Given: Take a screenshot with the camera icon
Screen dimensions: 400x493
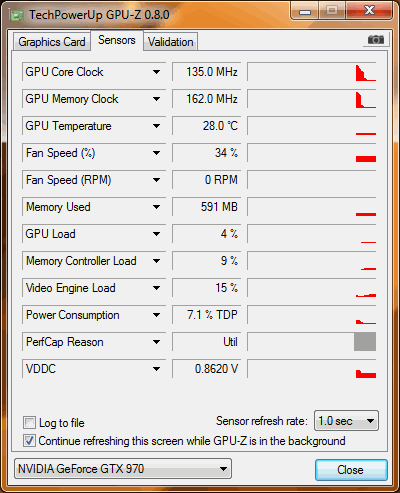Looking at the screenshot, I should tap(376, 40).
